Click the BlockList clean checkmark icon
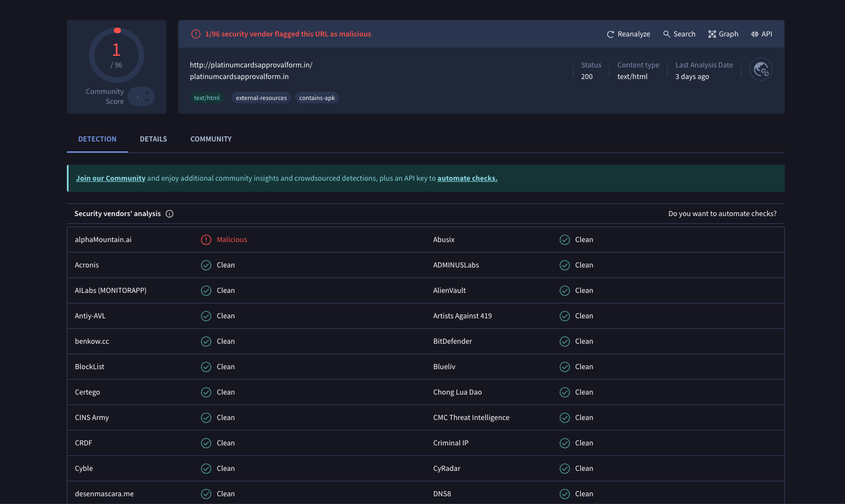845x504 pixels. (206, 367)
